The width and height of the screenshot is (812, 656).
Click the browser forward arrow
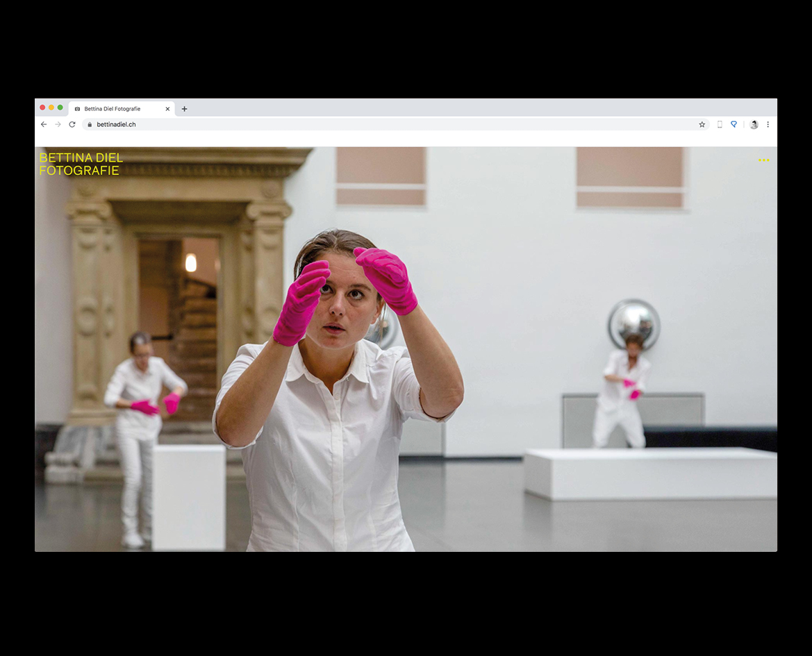[58, 124]
